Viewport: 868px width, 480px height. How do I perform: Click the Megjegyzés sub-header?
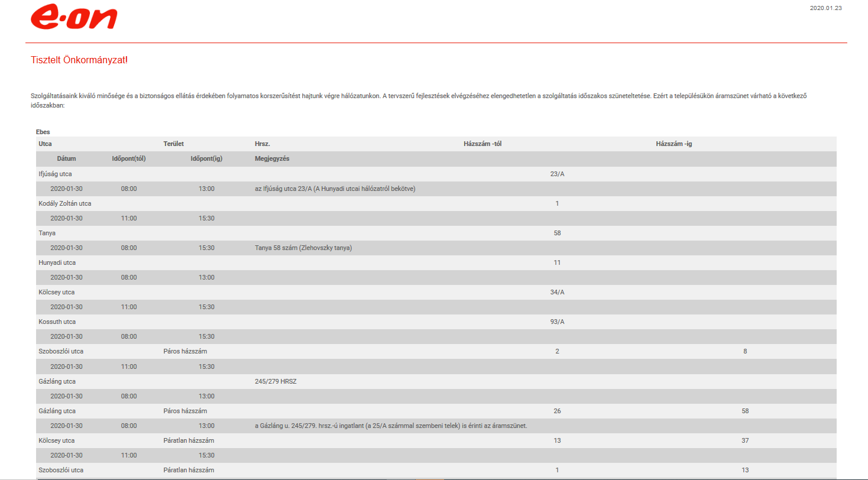tap(272, 158)
